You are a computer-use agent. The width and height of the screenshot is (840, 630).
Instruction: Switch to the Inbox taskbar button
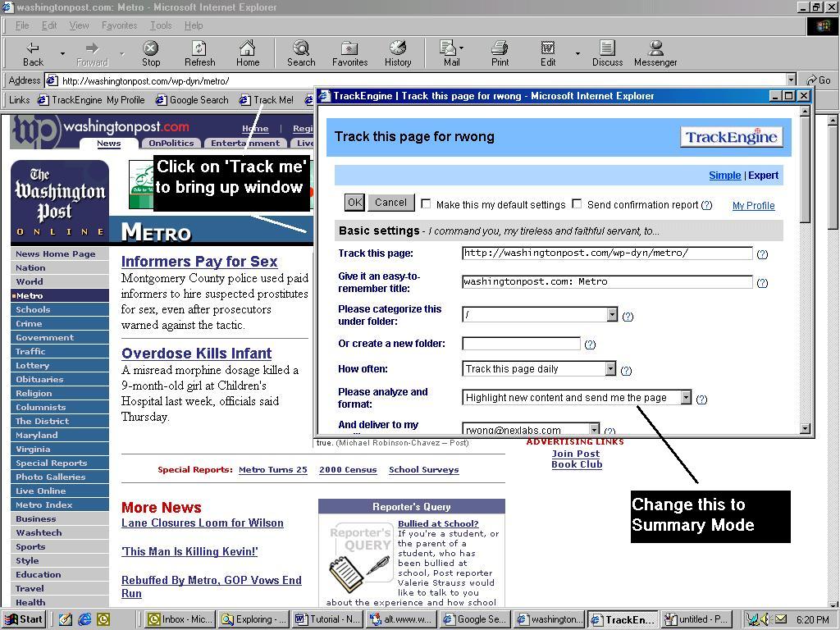tap(180, 619)
